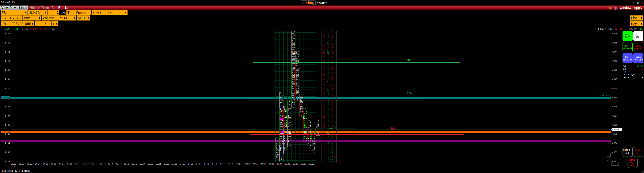
Task: Click the detach window arrow icon in title bar
Action: point(634,3)
